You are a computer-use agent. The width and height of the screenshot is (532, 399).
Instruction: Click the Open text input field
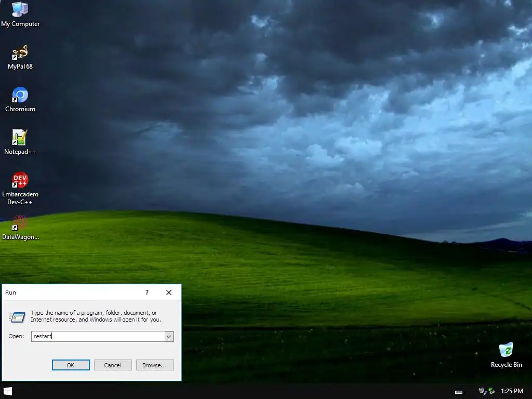point(98,336)
